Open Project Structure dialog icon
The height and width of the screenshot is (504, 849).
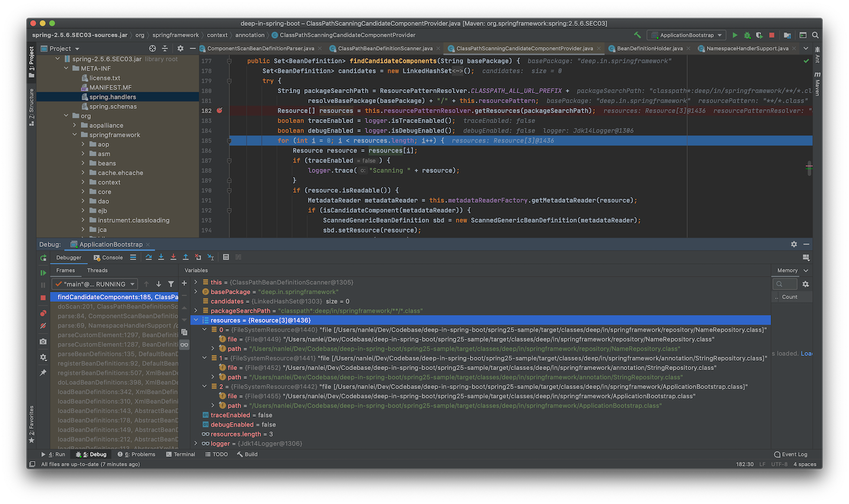pos(787,35)
